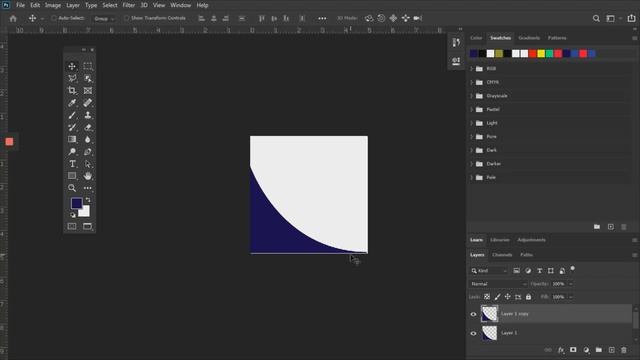Toggle lock image pixels brush icon
Viewport: 640px width, 360px height.
pos(497,297)
